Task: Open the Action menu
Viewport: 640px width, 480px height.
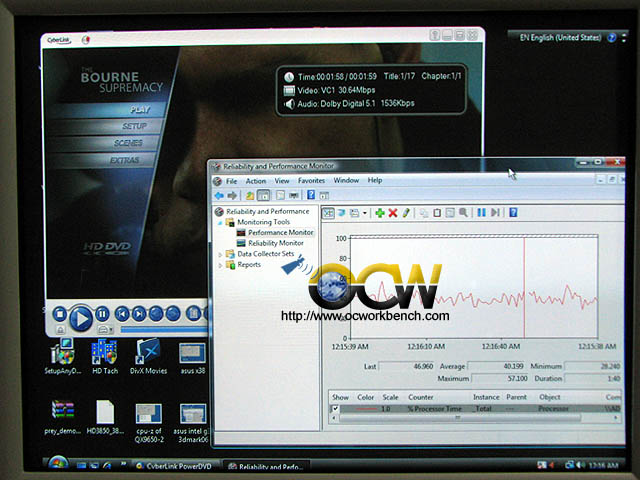Action: click(256, 181)
